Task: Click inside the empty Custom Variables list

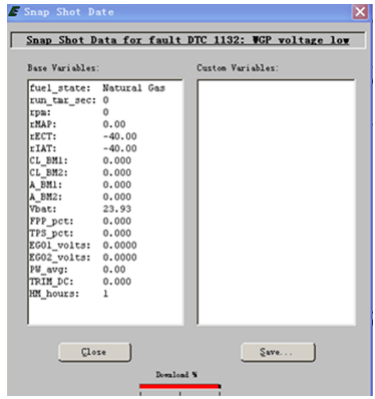Action: pyautogui.click(x=276, y=202)
